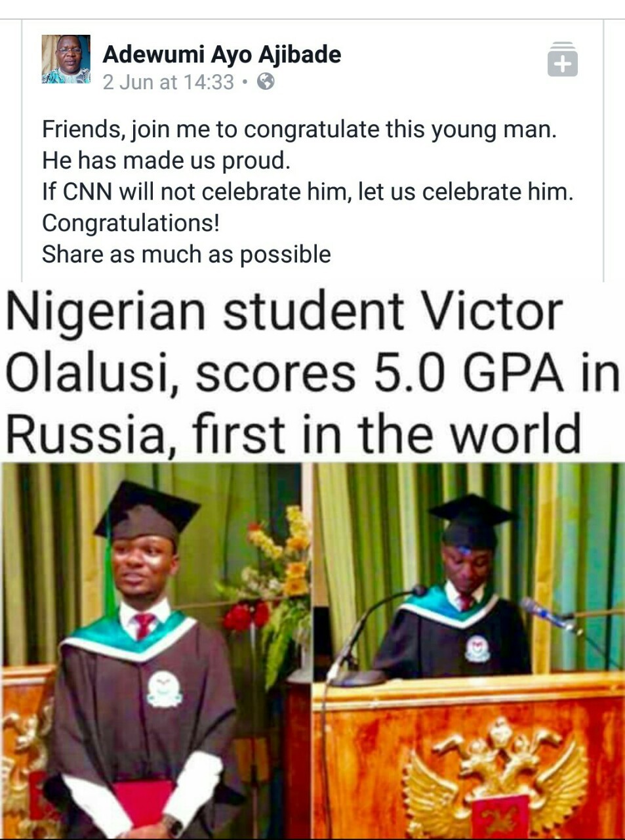Screen dimensions: 625x840
Task: Click the 'Congratulations!' text line
Action: (131, 223)
